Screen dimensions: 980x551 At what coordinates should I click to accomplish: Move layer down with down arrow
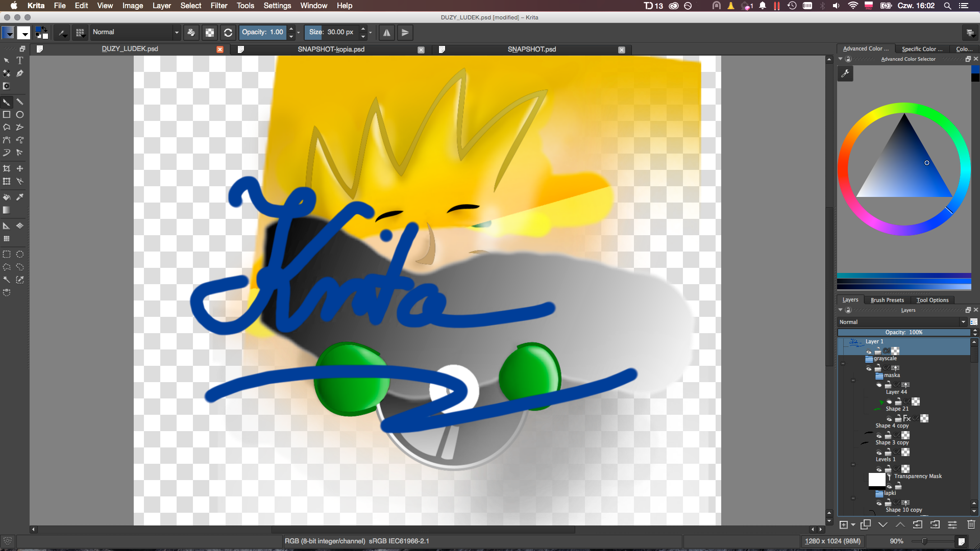pyautogui.click(x=883, y=524)
